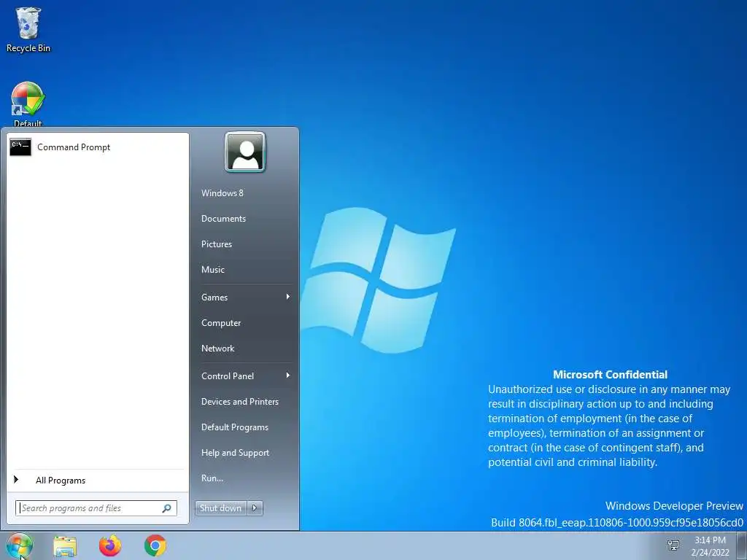Open the Default shortcut icon on the desktop
Screen dimensions: 747x560
click(x=28, y=104)
